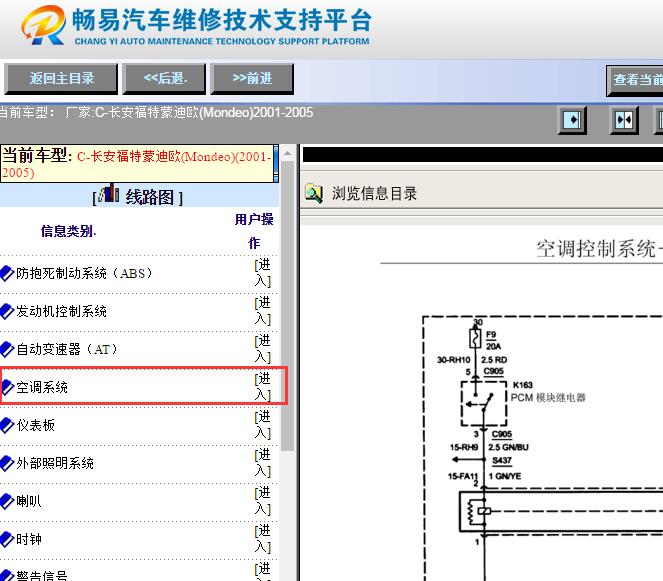Screen dimensions: 663x581
Task: Click the pencil icon beside 空调系统
Action: pyautogui.click(x=8, y=387)
